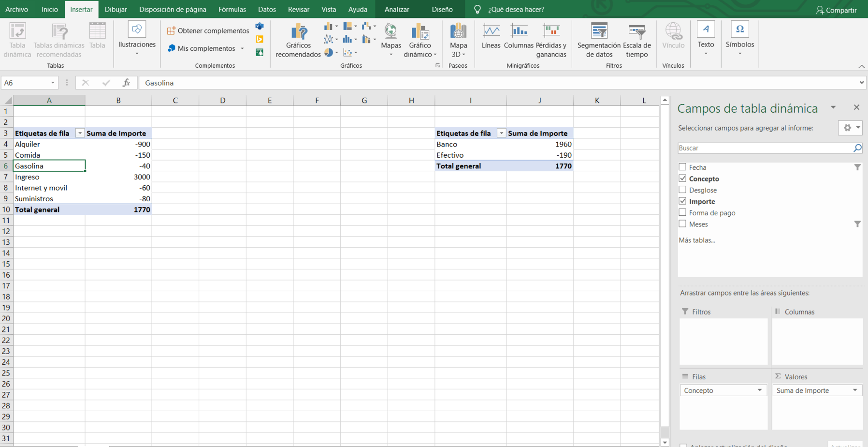The height and width of the screenshot is (447, 868).
Task: Insert a pie or doughnut chart
Action: (331, 52)
